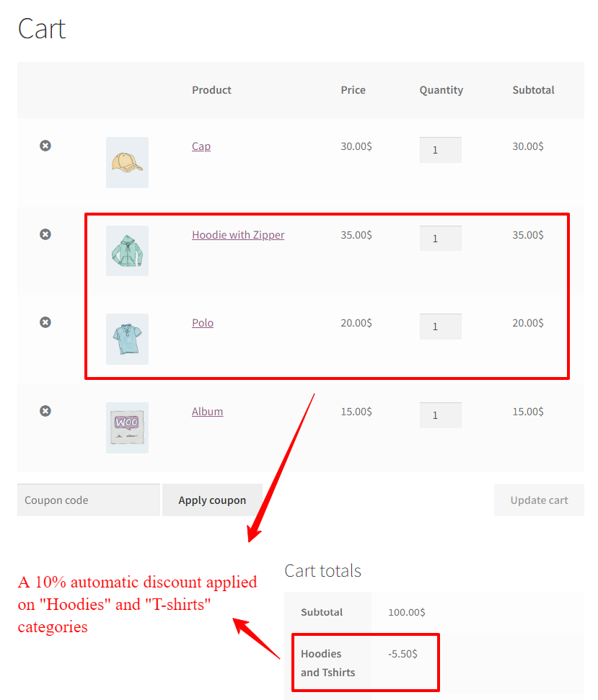The height and width of the screenshot is (700, 598).
Task: Focus the Polo quantity field
Action: click(x=440, y=327)
